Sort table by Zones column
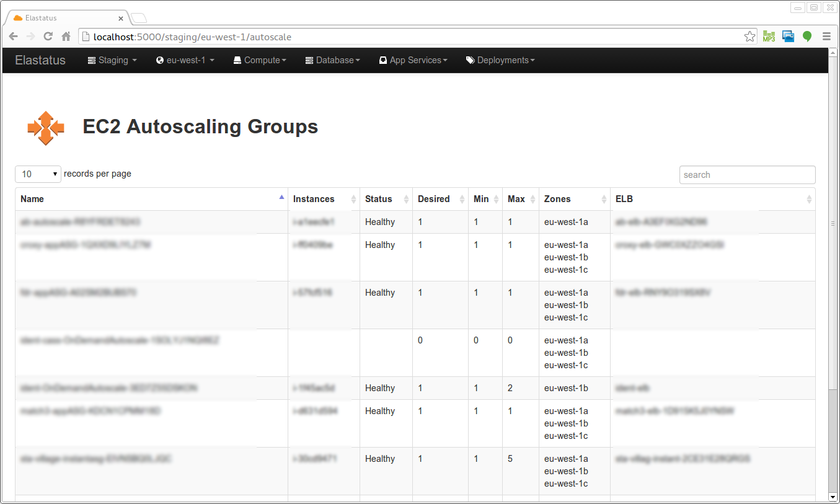The image size is (840, 504). point(575,199)
